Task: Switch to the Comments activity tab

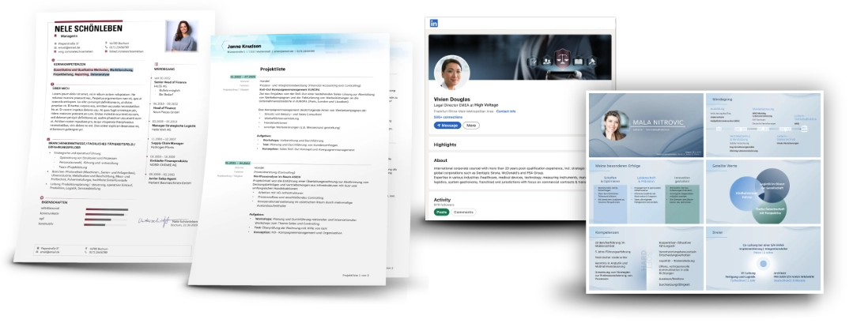Action: 462,212
